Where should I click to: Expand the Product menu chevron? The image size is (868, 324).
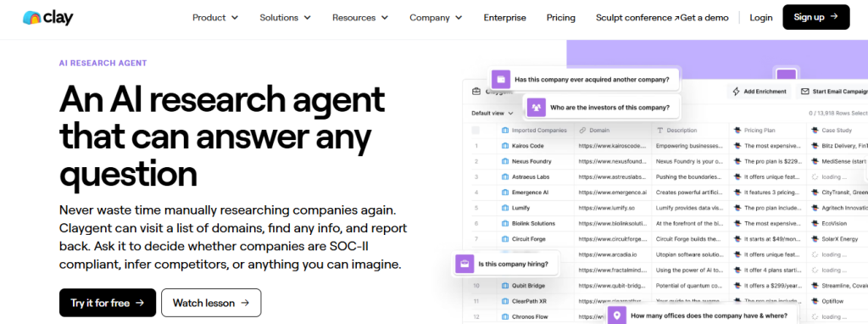point(235,18)
